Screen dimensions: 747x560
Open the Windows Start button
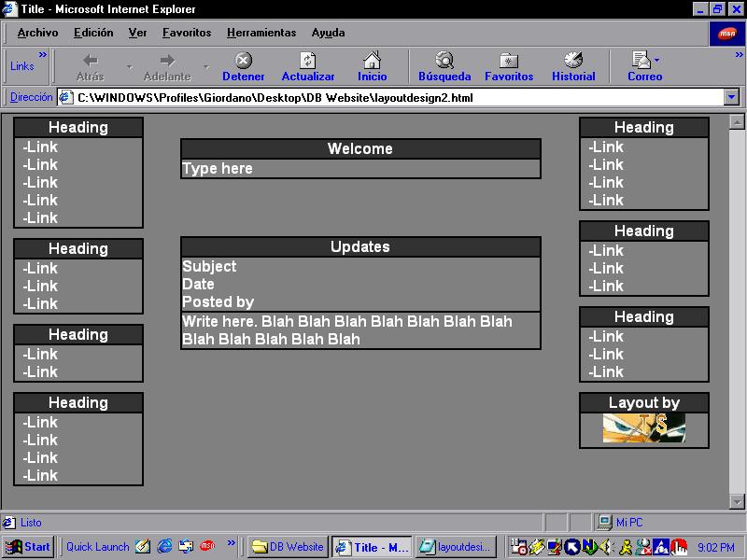click(28, 547)
